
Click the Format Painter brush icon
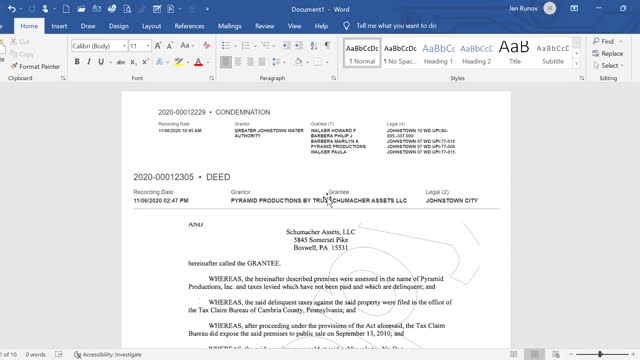[x=14, y=66]
